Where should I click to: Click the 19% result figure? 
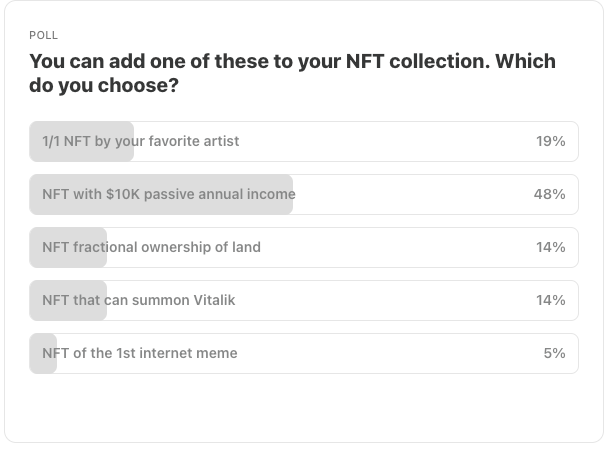(550, 141)
